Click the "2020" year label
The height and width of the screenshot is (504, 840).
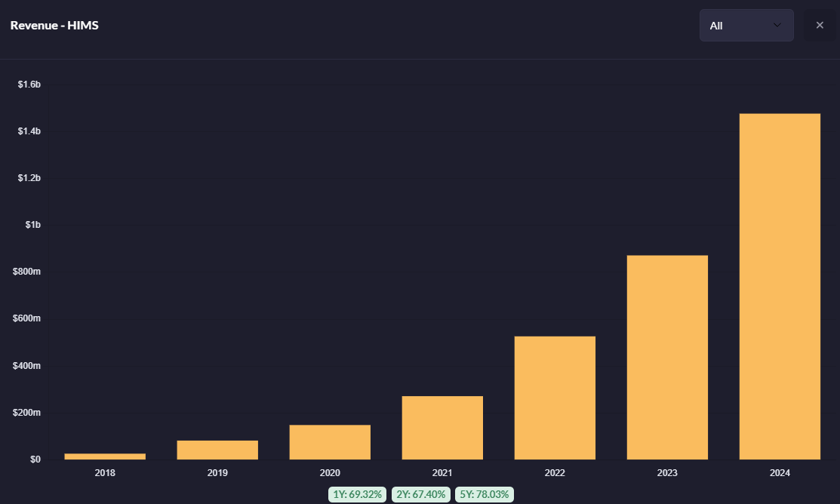tap(330, 473)
